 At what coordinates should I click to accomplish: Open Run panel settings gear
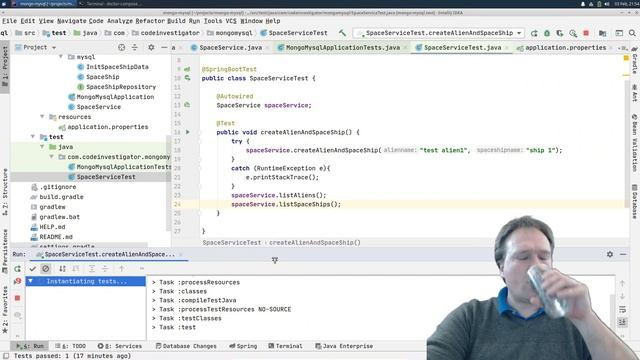(610, 254)
